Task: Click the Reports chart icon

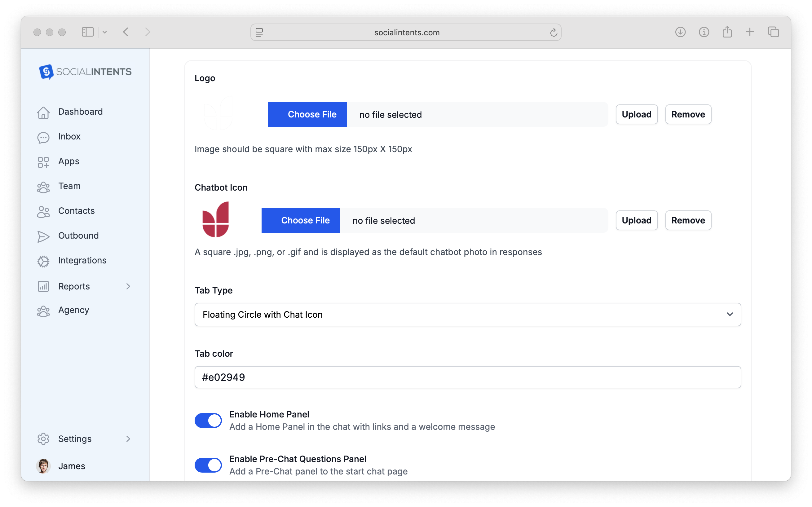Action: click(x=43, y=286)
